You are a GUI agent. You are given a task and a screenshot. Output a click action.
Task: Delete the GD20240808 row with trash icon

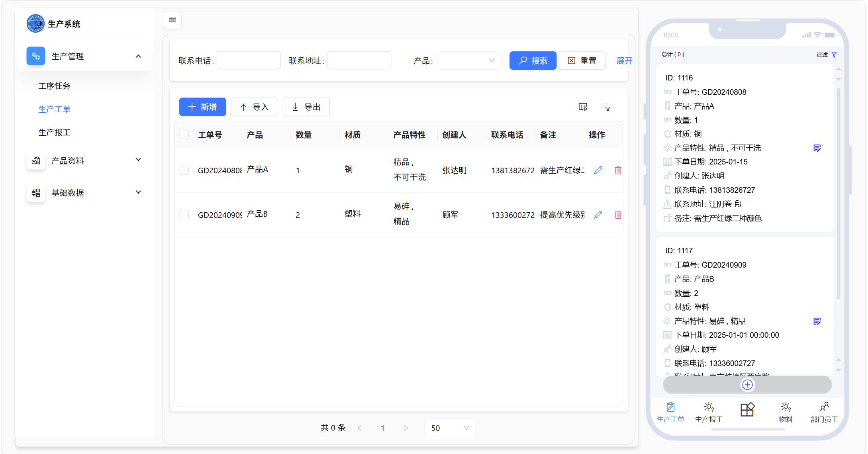(618, 170)
